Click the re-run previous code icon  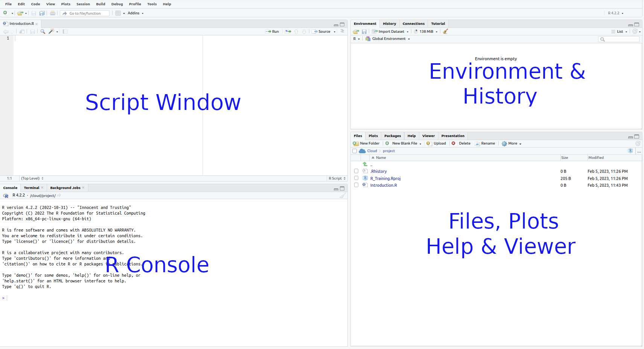click(x=288, y=32)
